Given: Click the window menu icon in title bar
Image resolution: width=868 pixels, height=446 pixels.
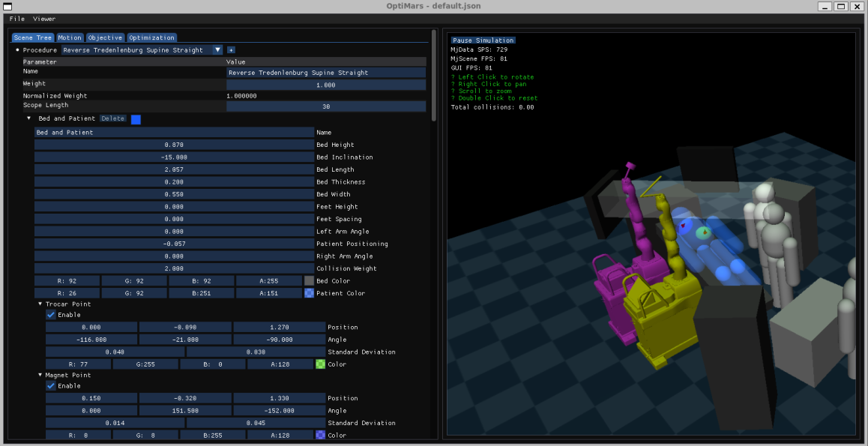Looking at the screenshot, I should click(7, 6).
